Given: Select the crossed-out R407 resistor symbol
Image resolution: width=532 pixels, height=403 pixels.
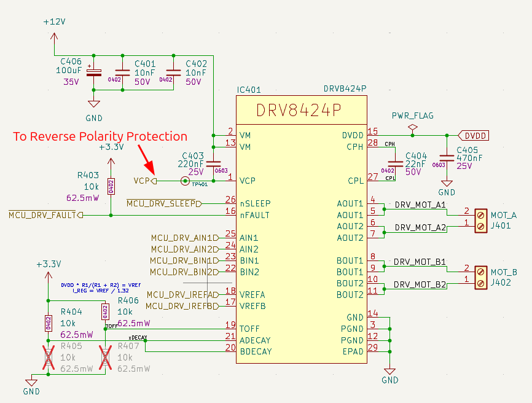Looking at the screenshot, I should tap(105, 357).
